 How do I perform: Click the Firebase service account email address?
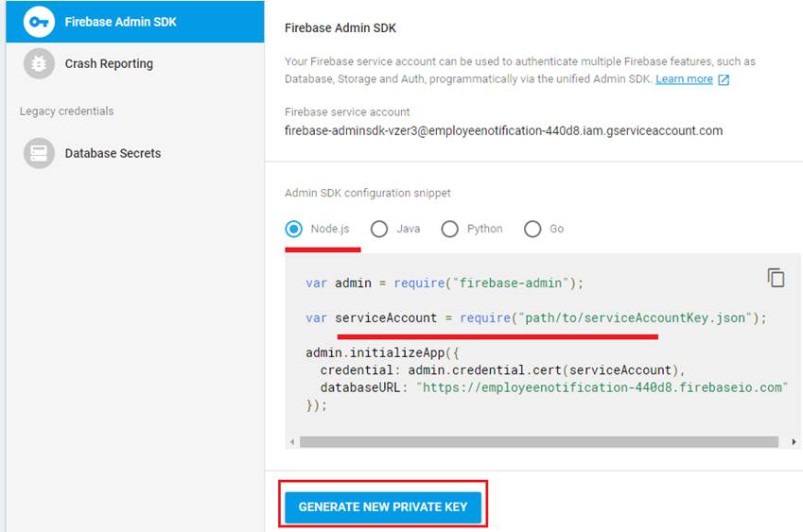[x=503, y=131]
